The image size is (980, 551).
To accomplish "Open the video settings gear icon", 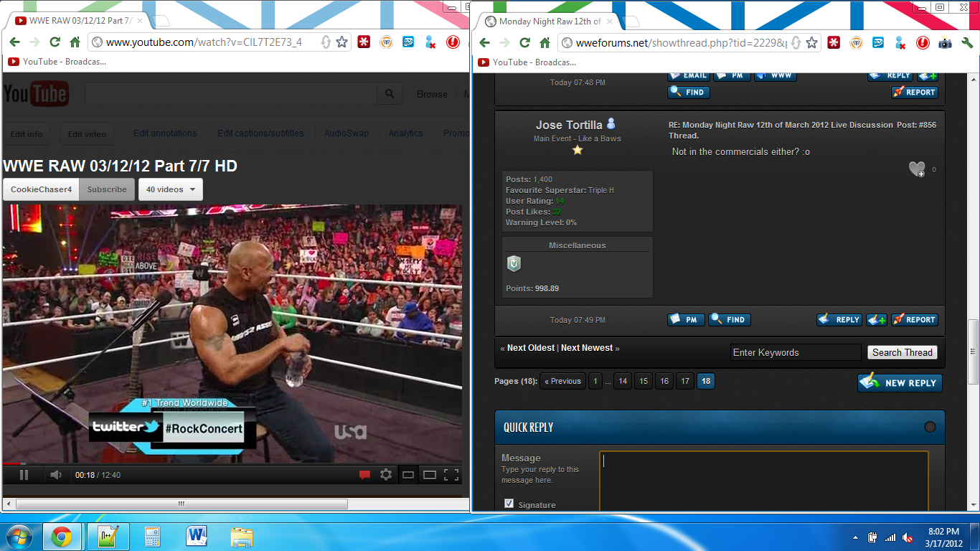I will click(386, 474).
